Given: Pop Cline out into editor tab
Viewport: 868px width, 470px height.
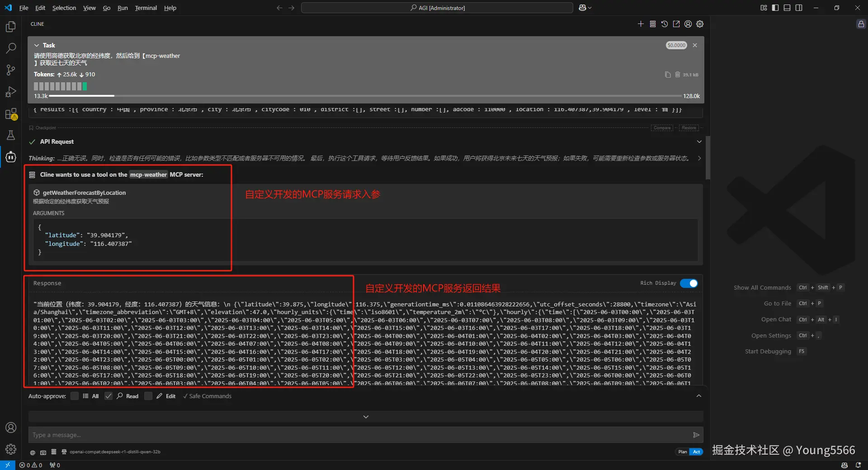Looking at the screenshot, I should (676, 24).
